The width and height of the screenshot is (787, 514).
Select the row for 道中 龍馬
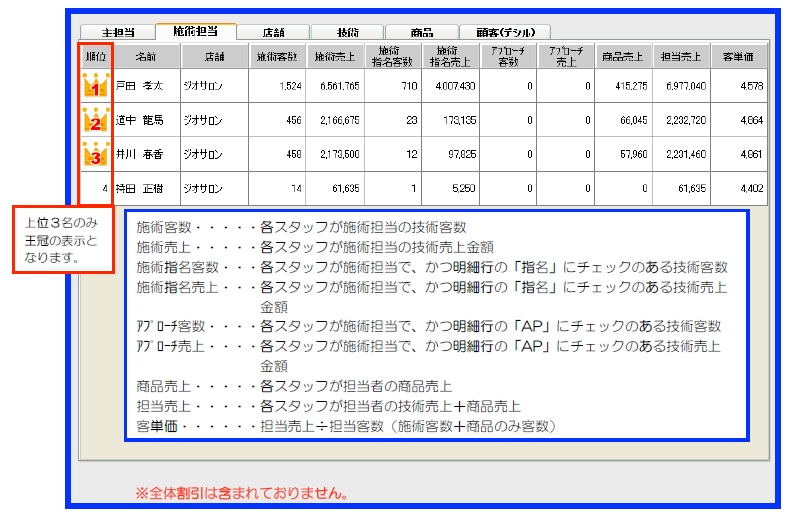[139, 121]
